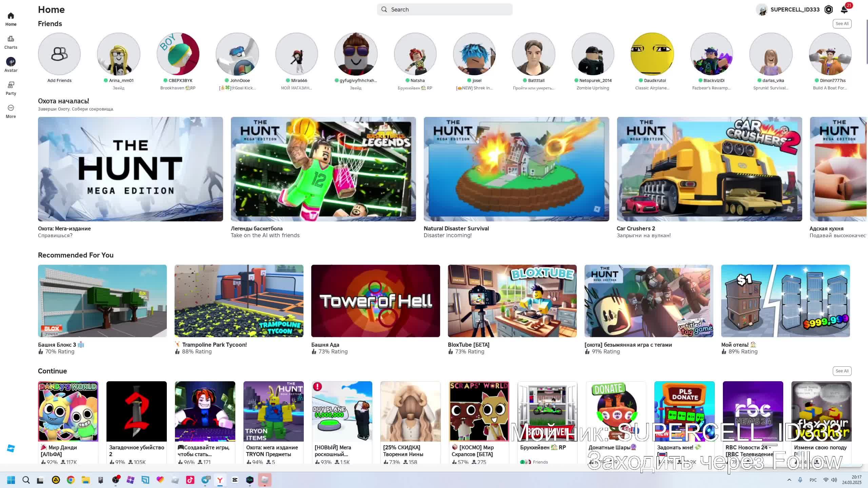
Task: Open the Charts sidebar icon
Action: 11,42
